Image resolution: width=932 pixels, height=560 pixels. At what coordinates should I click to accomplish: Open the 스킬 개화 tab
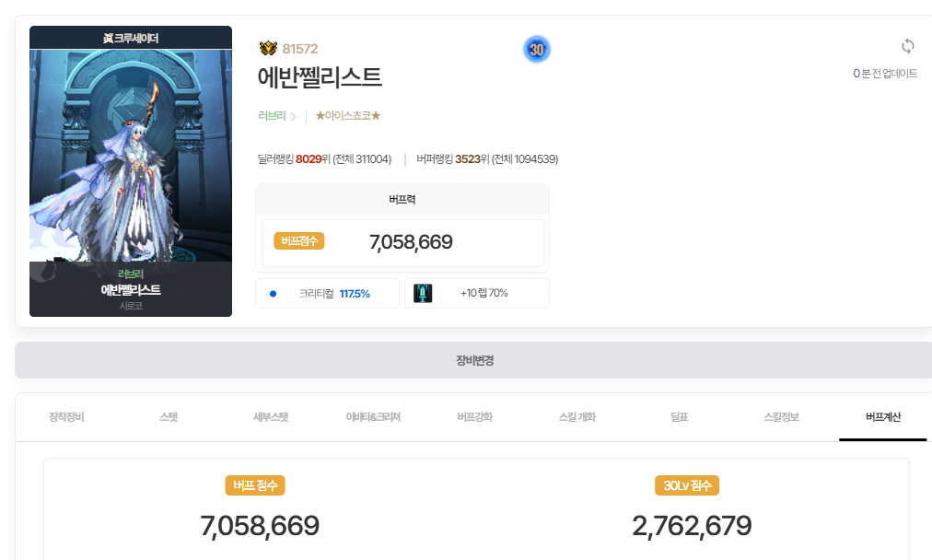coord(577,417)
